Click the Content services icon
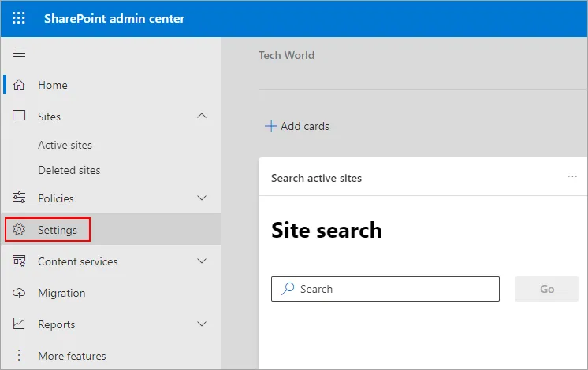 (x=19, y=261)
